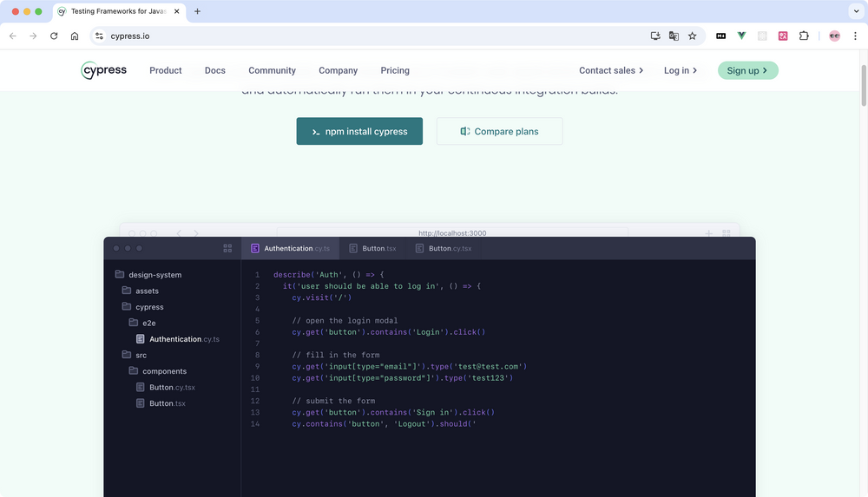This screenshot has width=868, height=497.
Task: Click the 'open the login modal' comment
Action: [345, 320]
